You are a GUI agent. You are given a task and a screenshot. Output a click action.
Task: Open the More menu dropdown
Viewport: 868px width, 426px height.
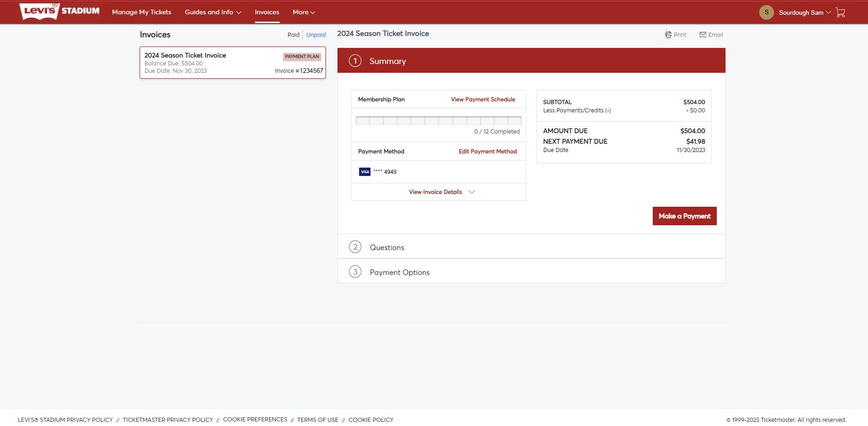tap(304, 12)
